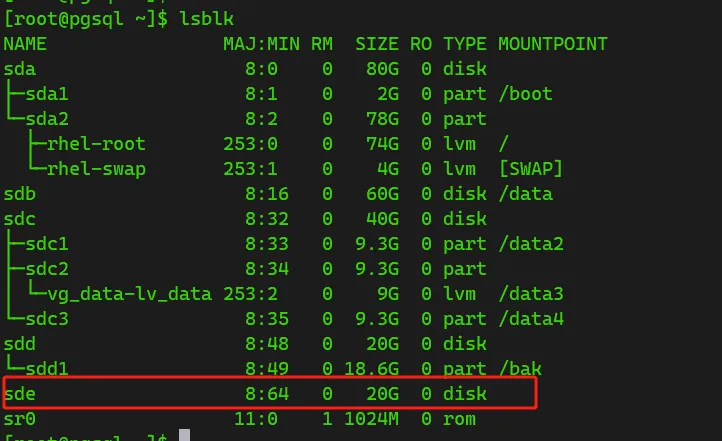Screen dimensions: 722x441
Task: Click the 8:64 device number
Action: tap(267, 394)
